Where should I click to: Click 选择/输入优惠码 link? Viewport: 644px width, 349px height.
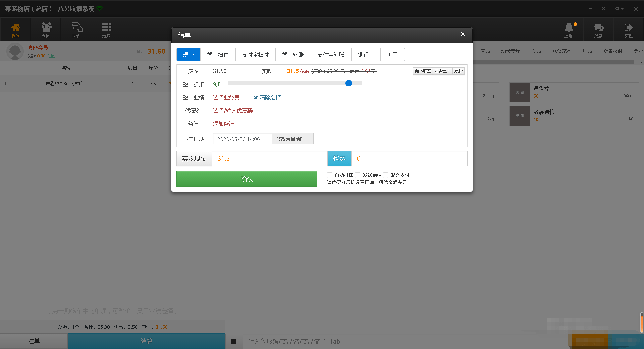coord(233,111)
